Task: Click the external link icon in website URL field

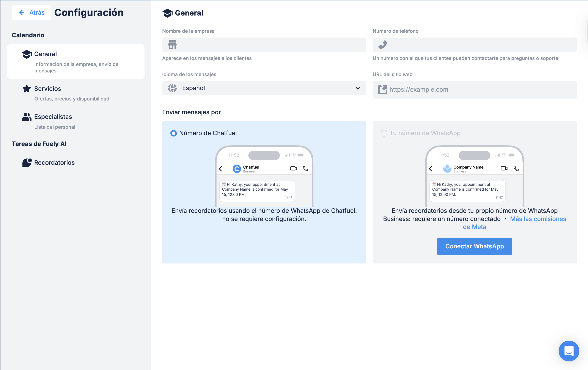Action: click(383, 89)
